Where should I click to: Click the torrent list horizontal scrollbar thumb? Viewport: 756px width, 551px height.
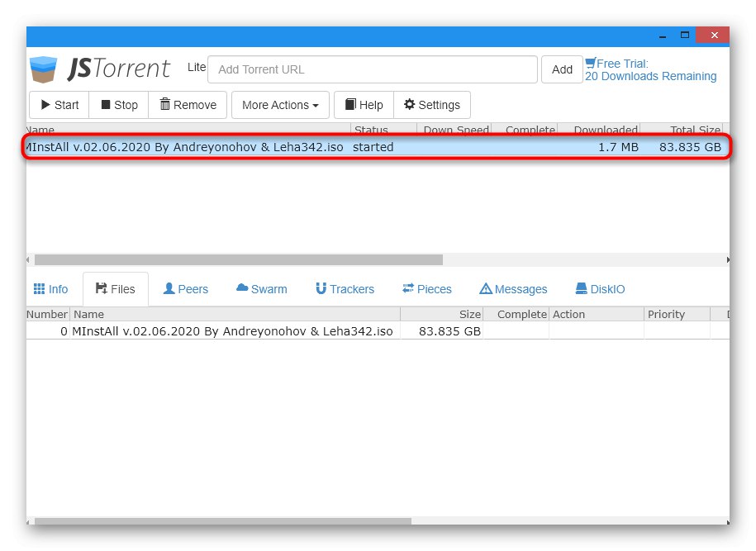tap(239, 260)
